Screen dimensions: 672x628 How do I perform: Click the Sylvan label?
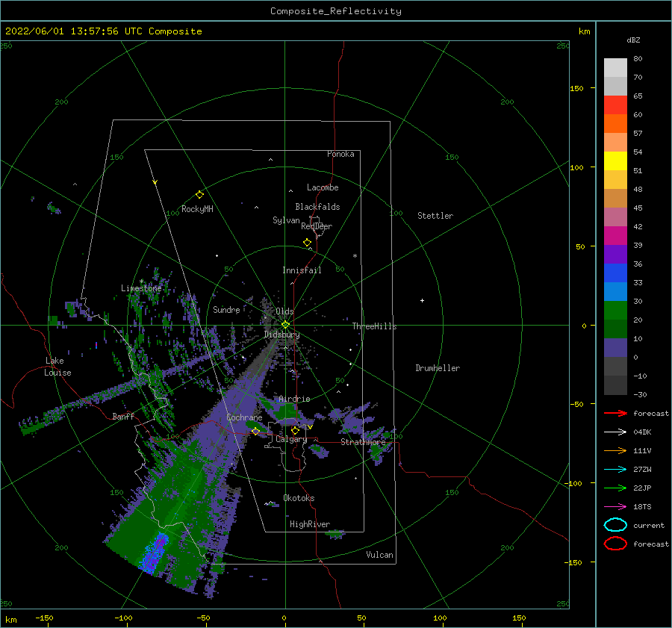coord(286,220)
